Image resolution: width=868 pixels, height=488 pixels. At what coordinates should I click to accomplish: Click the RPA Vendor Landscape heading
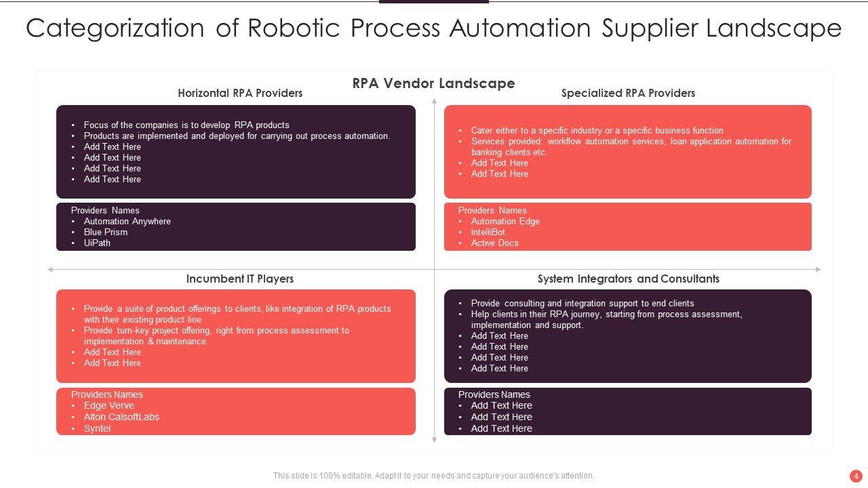[433, 83]
